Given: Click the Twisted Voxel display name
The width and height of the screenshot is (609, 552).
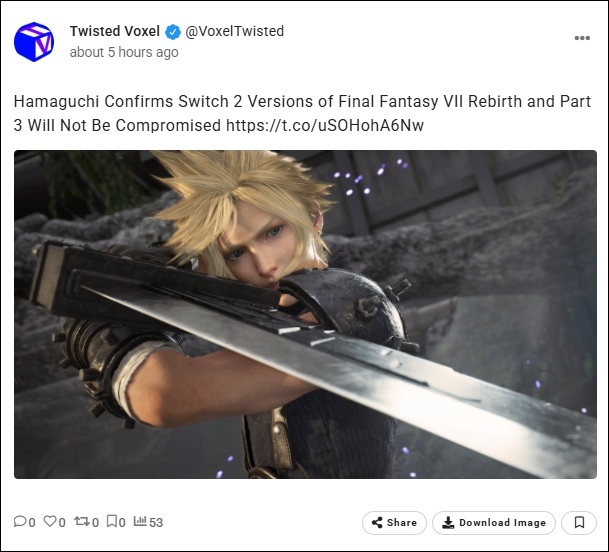Looking at the screenshot, I should pyautogui.click(x=115, y=31).
